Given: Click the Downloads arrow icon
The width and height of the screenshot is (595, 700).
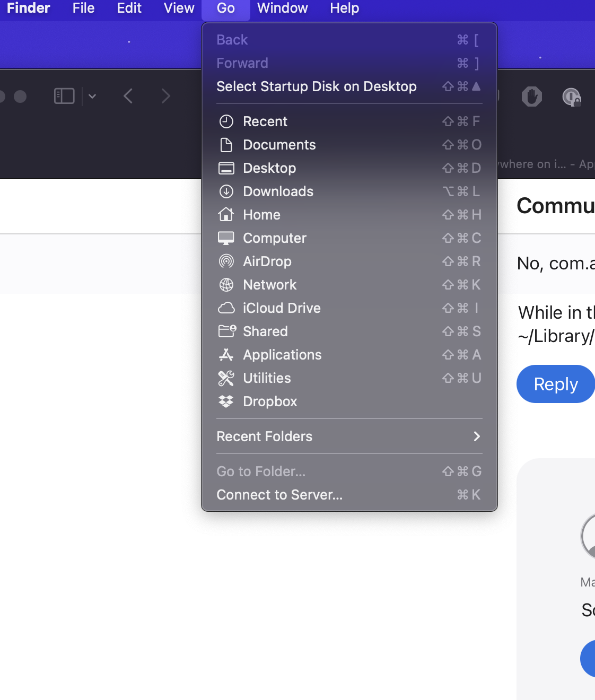Looking at the screenshot, I should [226, 191].
